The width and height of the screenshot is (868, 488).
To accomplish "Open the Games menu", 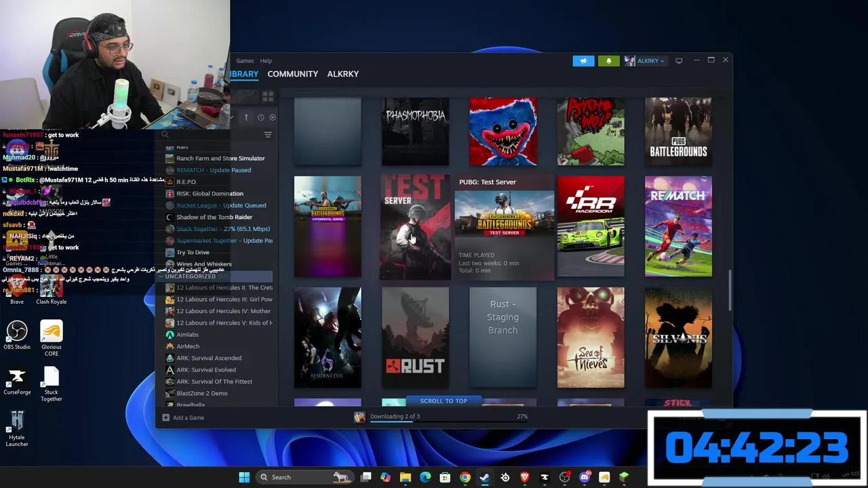I will coord(245,61).
